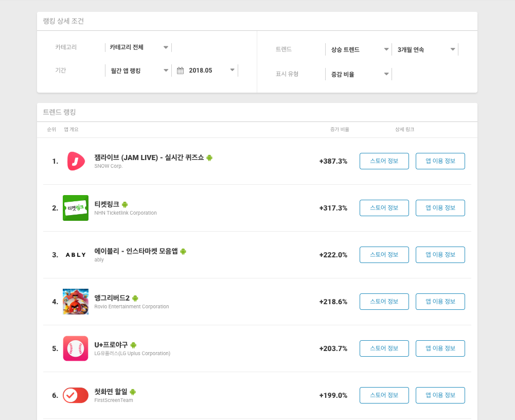Open the 월간 앱 랭킹 period dropdown
The height and width of the screenshot is (420, 515).
(138, 71)
